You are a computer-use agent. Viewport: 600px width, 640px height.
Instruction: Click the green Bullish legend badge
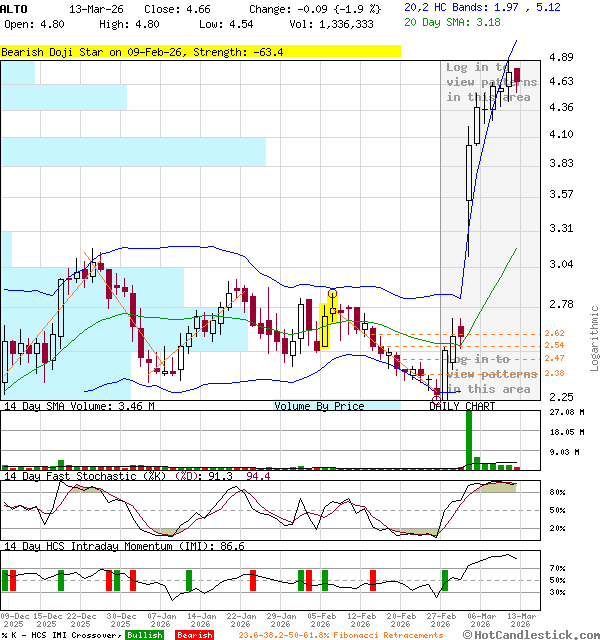145,634
